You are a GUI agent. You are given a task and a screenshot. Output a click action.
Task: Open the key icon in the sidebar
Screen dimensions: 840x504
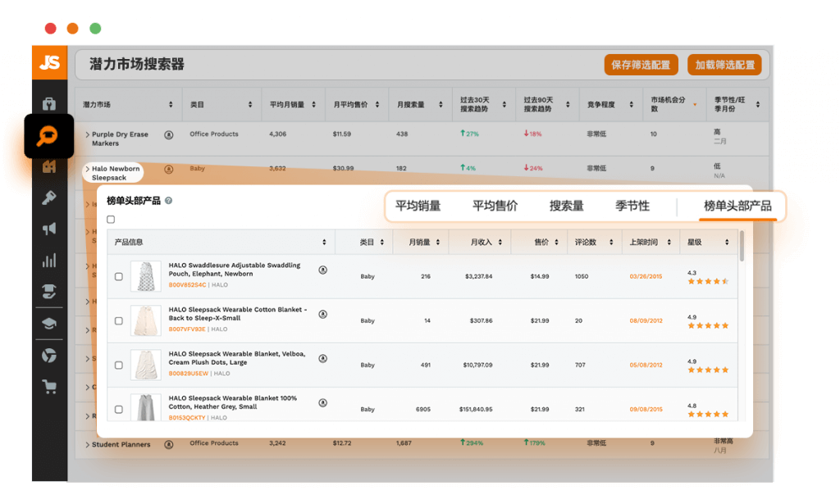49,198
